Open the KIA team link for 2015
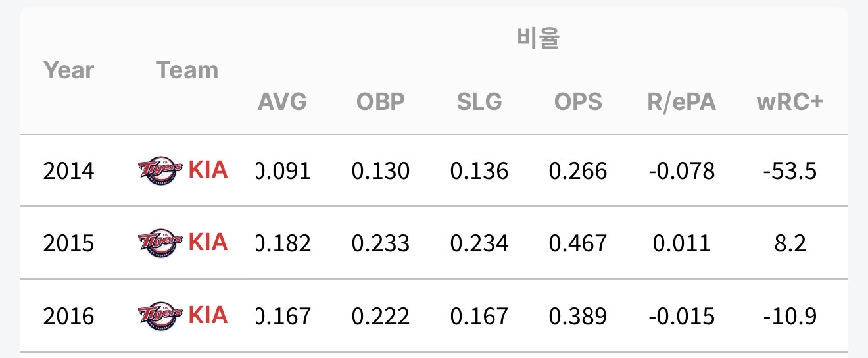This screenshot has width=868, height=358. pyautogui.click(x=208, y=243)
